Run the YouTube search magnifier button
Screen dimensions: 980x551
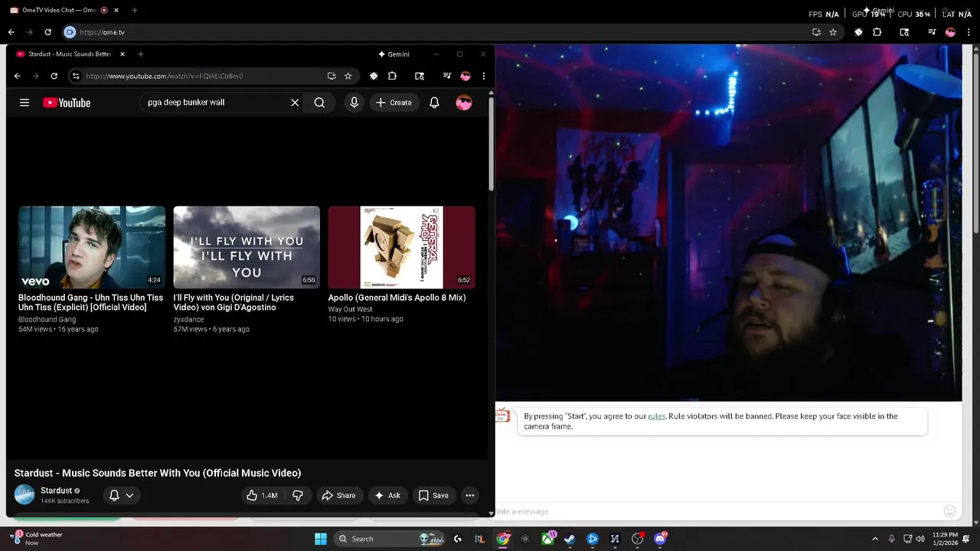[x=319, y=103]
